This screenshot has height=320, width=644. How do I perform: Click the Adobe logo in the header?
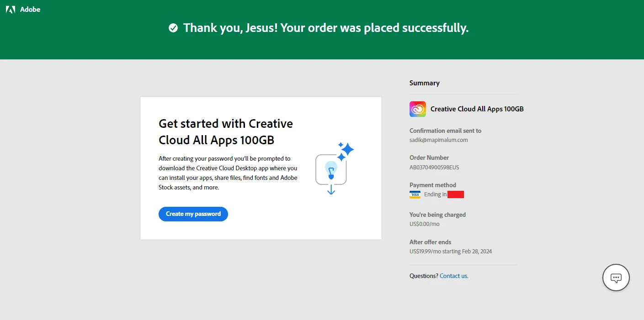point(10,9)
